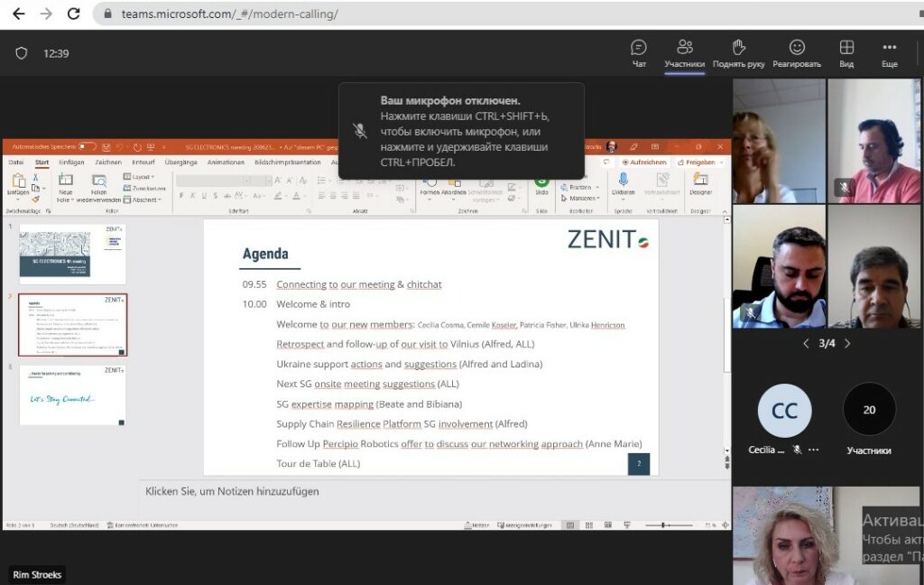This screenshot has width=924, height=585.
Task: Reload the page in the browser
Action: (x=74, y=14)
